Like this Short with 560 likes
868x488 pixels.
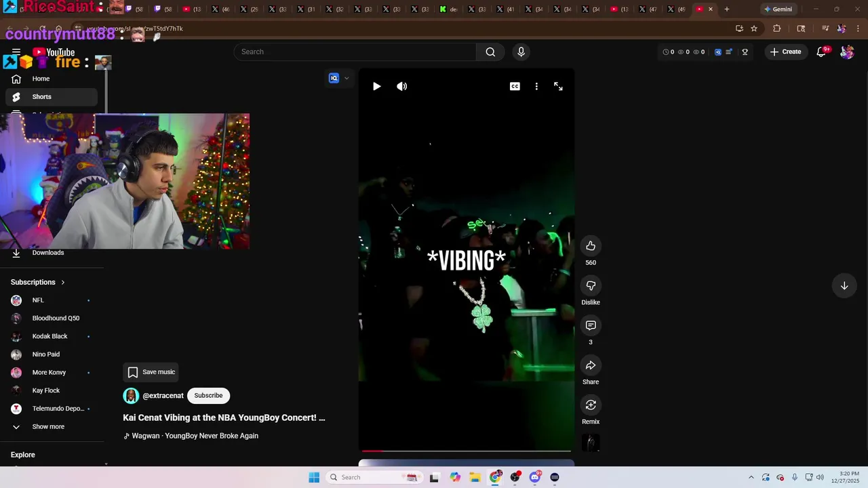click(x=591, y=246)
